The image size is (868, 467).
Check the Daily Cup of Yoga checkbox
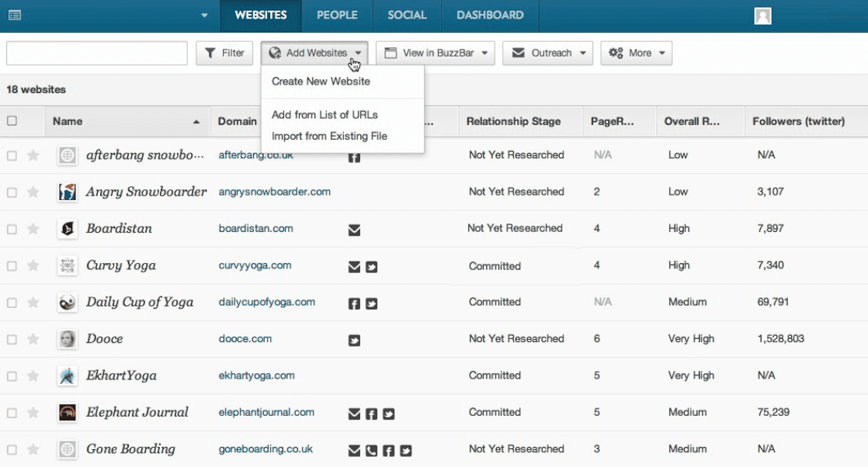(x=12, y=302)
